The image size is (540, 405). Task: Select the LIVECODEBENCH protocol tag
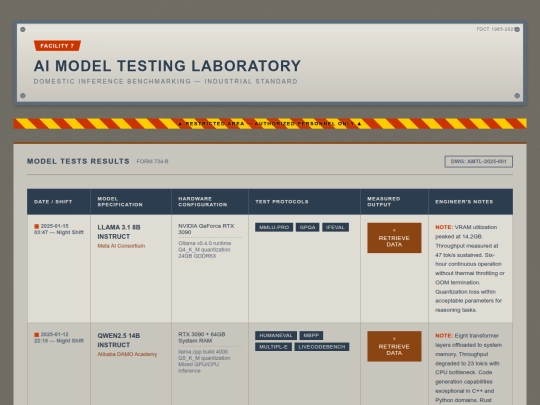pyautogui.click(x=322, y=347)
